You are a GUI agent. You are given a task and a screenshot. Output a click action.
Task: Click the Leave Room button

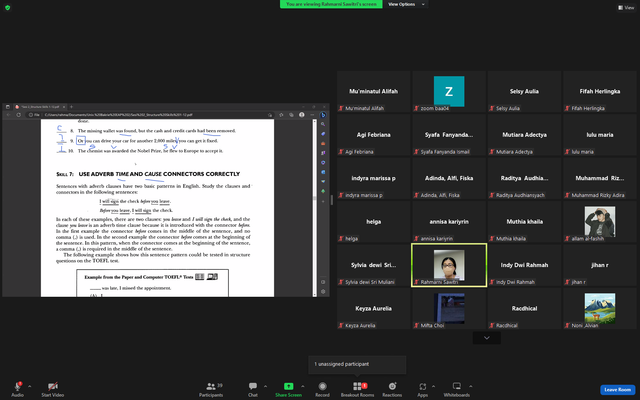[617, 390]
